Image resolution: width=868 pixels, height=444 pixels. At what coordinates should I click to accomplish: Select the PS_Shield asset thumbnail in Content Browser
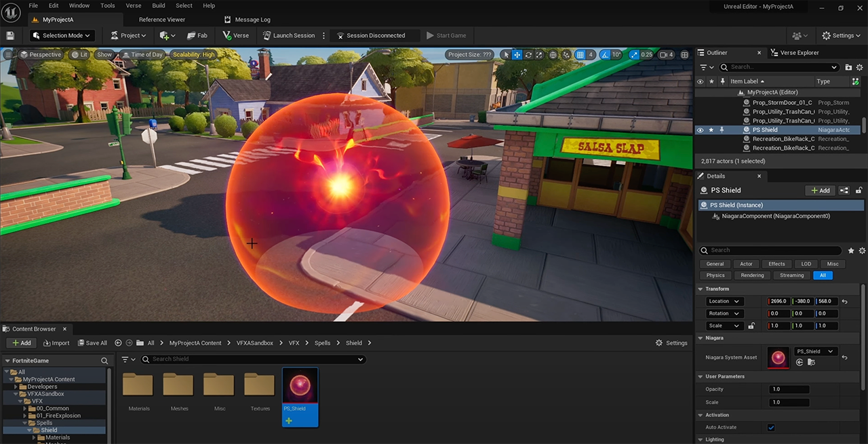300,397
